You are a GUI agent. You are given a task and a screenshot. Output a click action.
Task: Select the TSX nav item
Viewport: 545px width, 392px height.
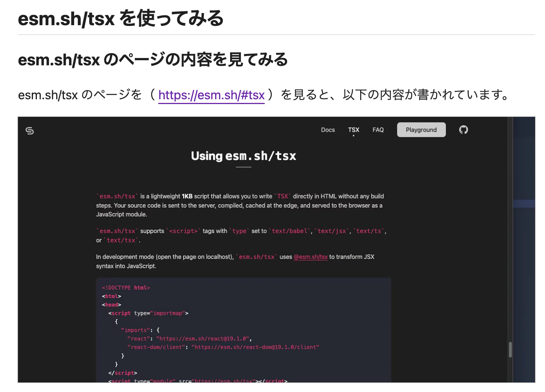click(354, 130)
